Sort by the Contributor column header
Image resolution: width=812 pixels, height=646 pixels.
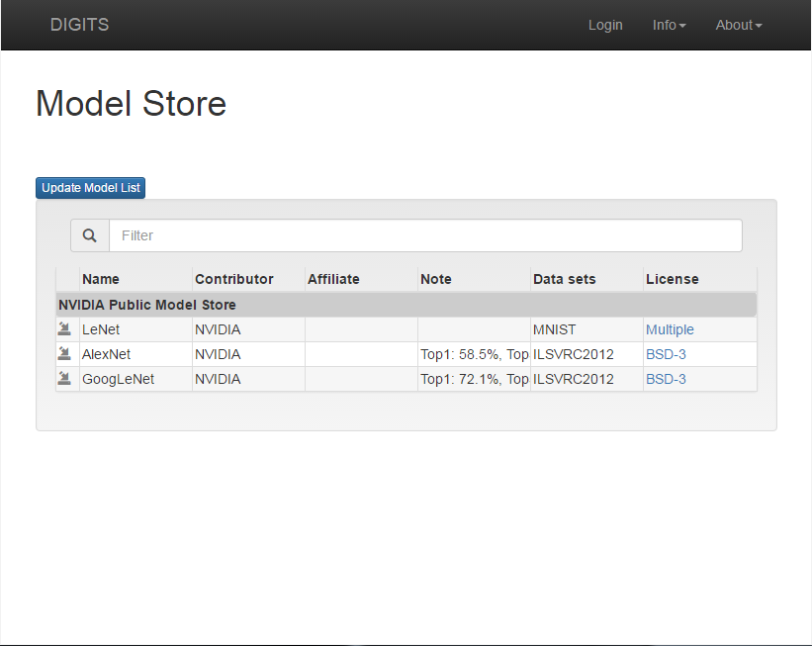pos(234,279)
